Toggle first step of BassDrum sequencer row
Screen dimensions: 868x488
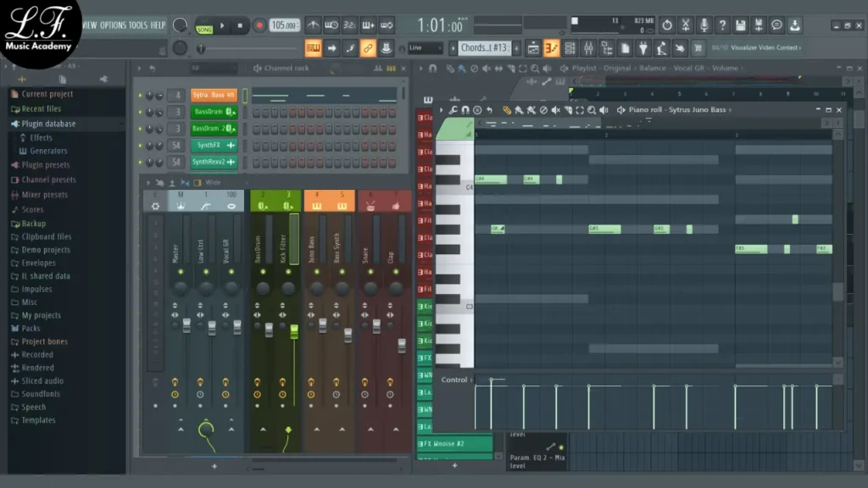tap(256, 112)
